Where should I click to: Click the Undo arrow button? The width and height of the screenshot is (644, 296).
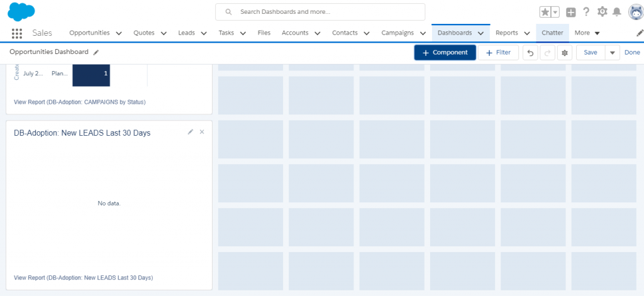[x=530, y=53]
